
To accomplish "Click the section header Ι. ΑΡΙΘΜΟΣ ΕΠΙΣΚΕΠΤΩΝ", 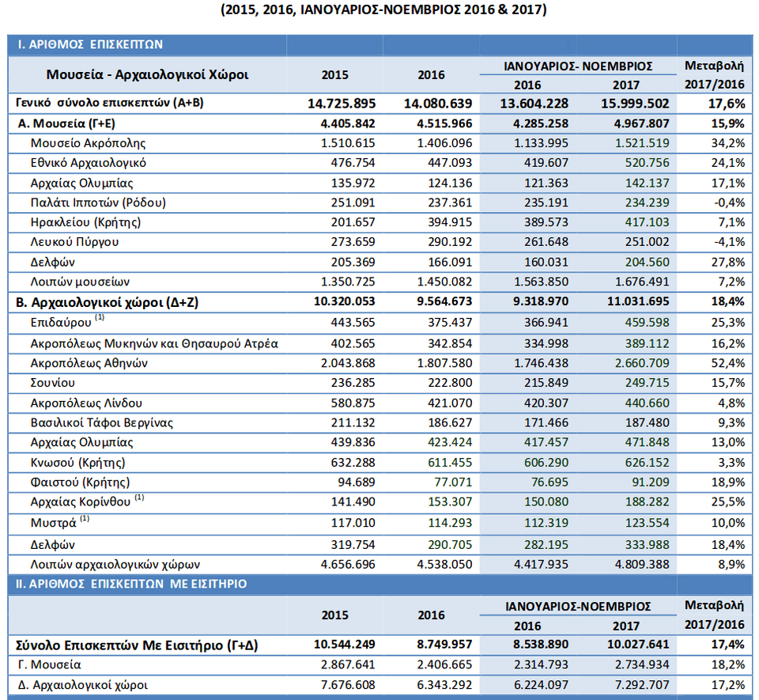I will pos(90,45).
